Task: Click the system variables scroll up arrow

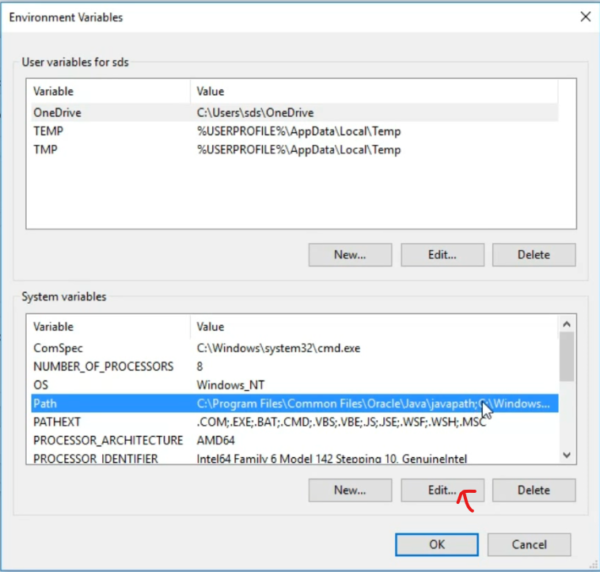Action: (567, 324)
